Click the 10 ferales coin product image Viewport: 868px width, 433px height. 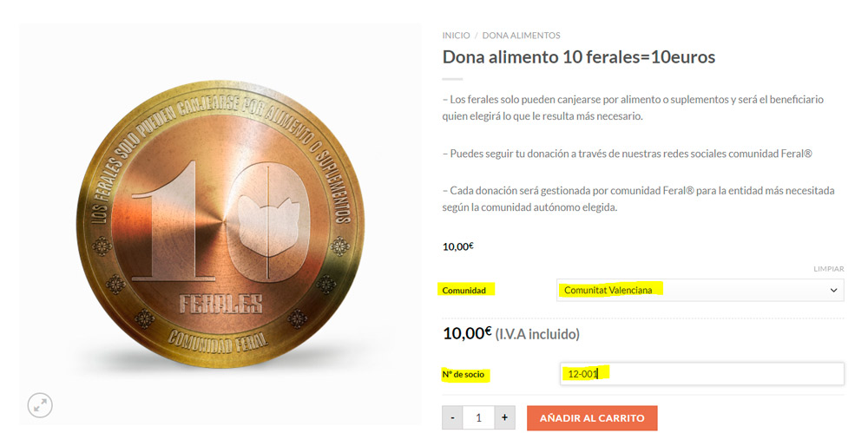point(220,224)
